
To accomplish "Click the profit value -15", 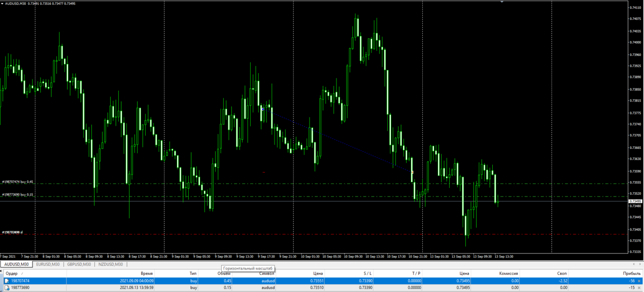I will (632, 287).
